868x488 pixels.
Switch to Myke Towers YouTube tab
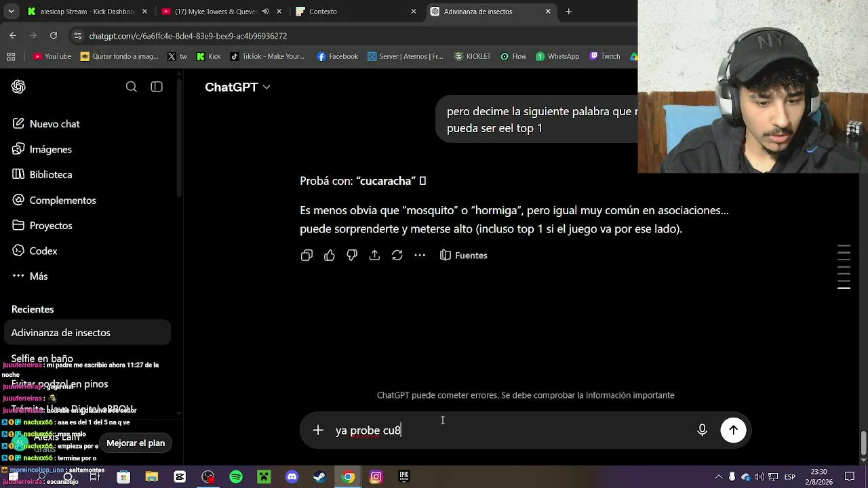[217, 12]
